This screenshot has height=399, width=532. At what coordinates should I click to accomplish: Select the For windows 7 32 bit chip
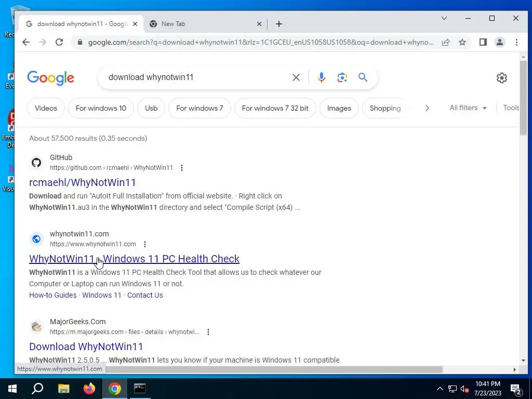pyautogui.click(x=275, y=108)
